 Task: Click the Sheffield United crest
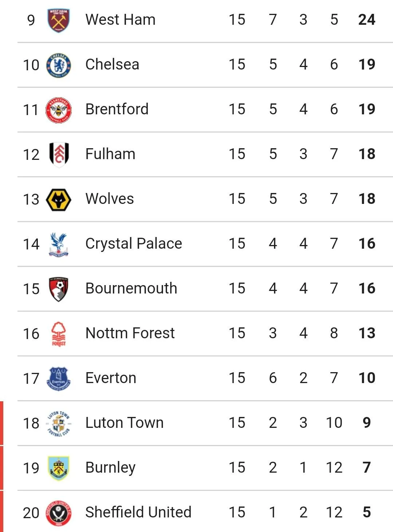pos(59,513)
